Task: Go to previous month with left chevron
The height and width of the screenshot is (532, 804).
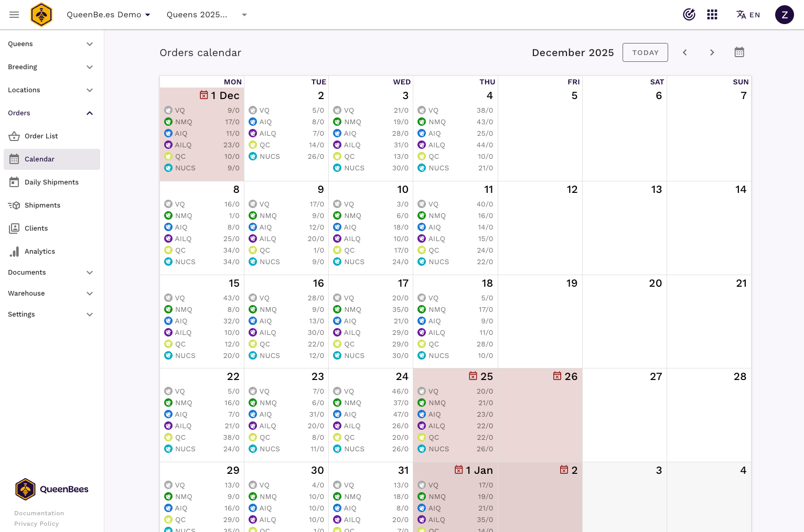Action: click(684, 52)
